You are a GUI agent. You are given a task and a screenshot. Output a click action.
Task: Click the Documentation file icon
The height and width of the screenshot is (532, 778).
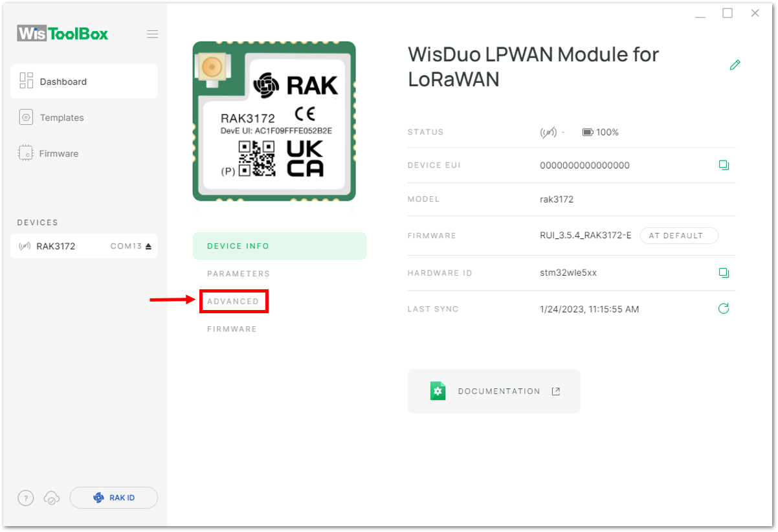click(x=438, y=391)
